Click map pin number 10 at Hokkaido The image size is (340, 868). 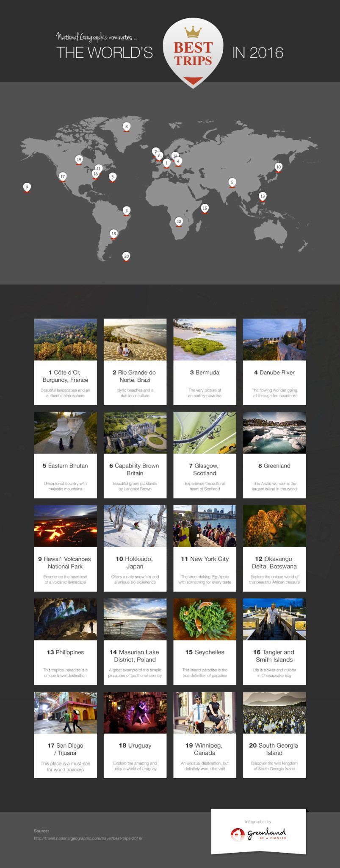coord(278,167)
